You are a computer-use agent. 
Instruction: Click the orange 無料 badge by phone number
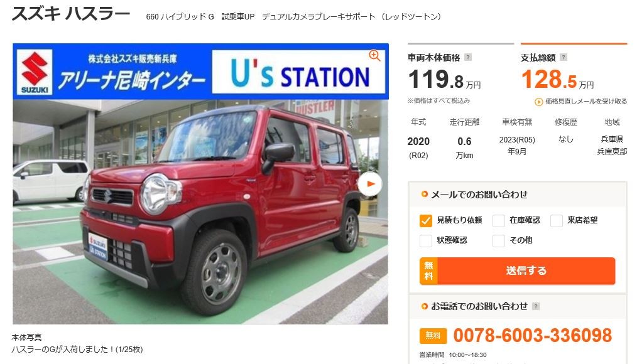pos(433,336)
